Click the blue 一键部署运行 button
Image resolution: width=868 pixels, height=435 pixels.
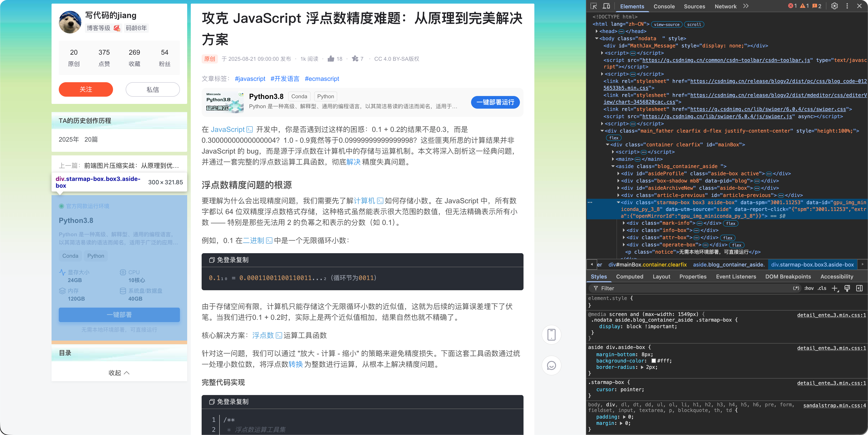(495, 102)
